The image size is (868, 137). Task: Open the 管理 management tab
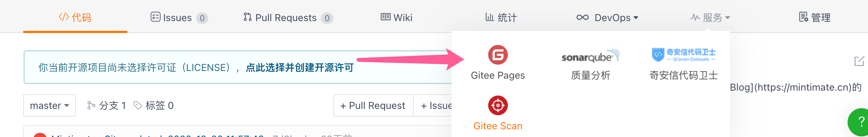pyautogui.click(x=815, y=18)
